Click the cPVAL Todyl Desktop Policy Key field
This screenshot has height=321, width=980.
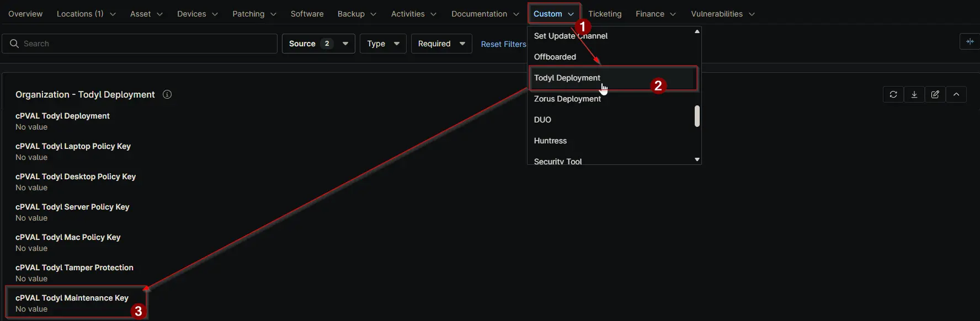[x=76, y=182]
